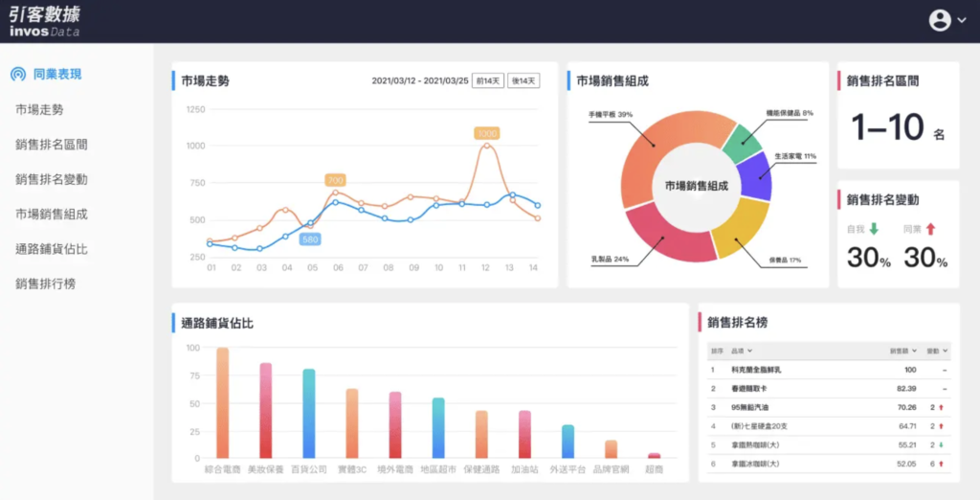The width and height of the screenshot is (980, 500).
Task: Open 通路鋪貨佔比 from the sidebar
Action: coord(52,249)
